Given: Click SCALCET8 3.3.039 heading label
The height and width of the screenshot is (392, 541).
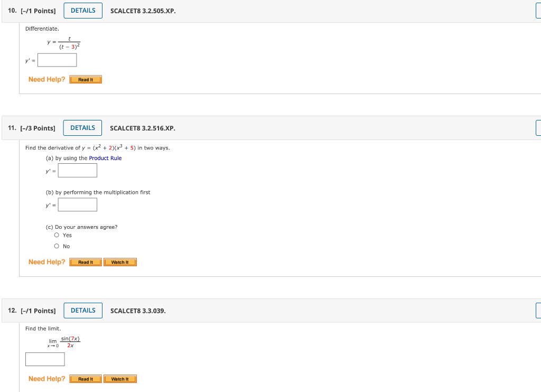Looking at the screenshot, I should point(138,310).
